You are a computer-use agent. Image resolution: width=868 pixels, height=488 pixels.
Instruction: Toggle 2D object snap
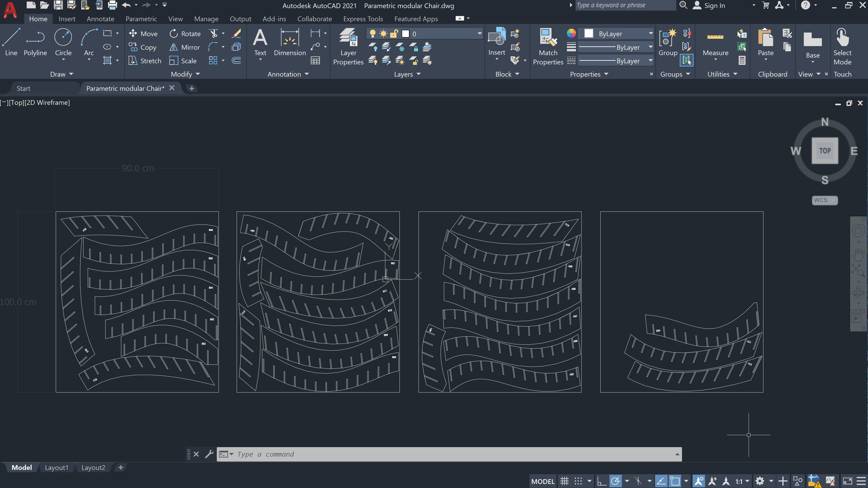pos(675,481)
